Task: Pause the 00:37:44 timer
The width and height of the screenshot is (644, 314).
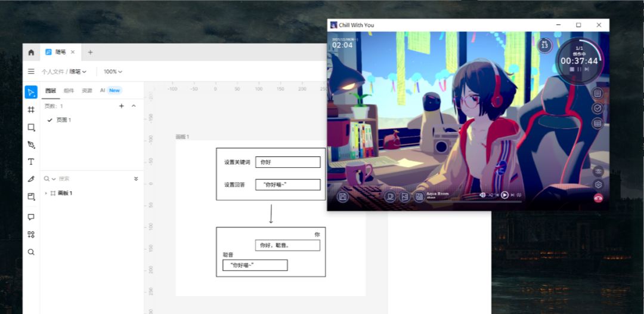Action: [580, 69]
